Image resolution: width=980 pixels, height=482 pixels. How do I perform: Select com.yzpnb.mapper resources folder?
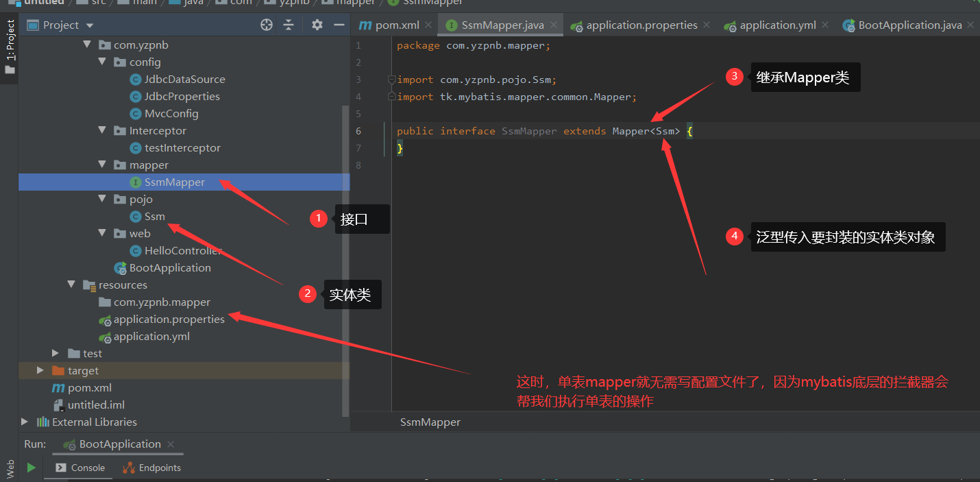[x=154, y=302]
